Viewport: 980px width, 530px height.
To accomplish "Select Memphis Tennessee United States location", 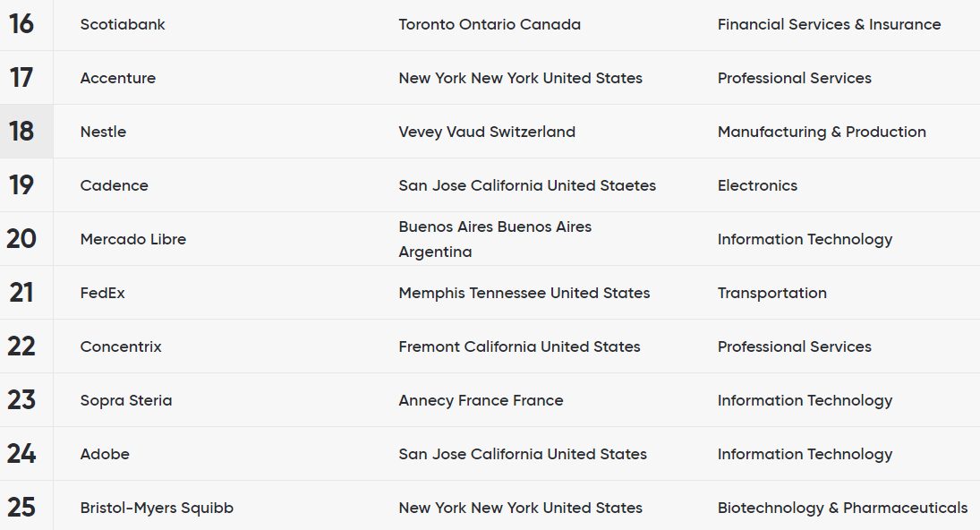I will 524,293.
